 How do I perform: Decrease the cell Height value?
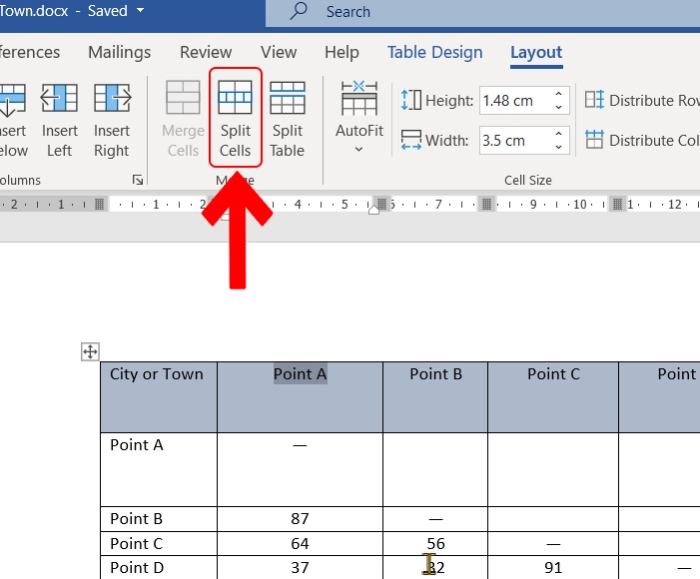click(x=558, y=107)
